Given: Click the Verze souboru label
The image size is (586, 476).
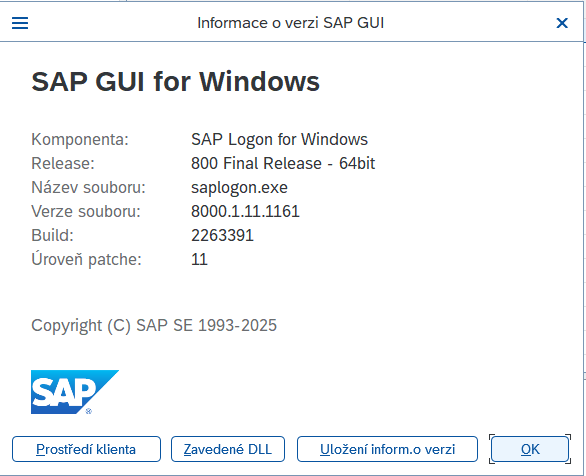Looking at the screenshot, I should point(86,211).
